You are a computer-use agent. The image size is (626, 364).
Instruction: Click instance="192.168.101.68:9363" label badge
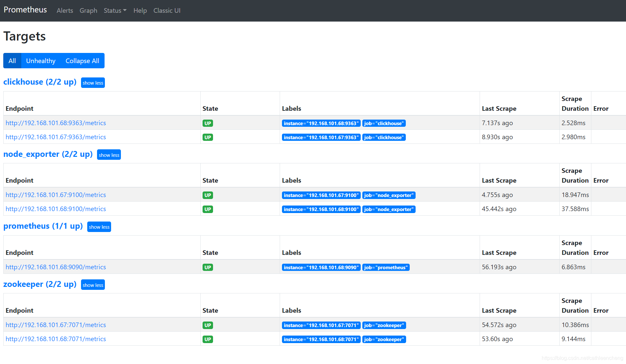(321, 123)
